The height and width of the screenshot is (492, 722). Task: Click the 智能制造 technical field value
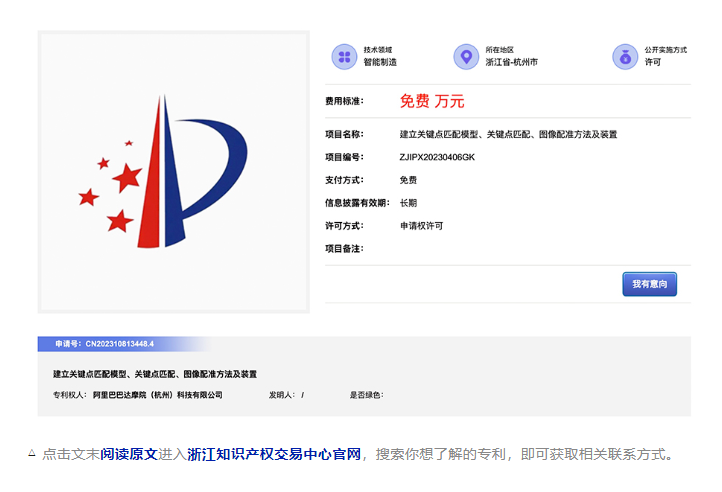tap(380, 62)
